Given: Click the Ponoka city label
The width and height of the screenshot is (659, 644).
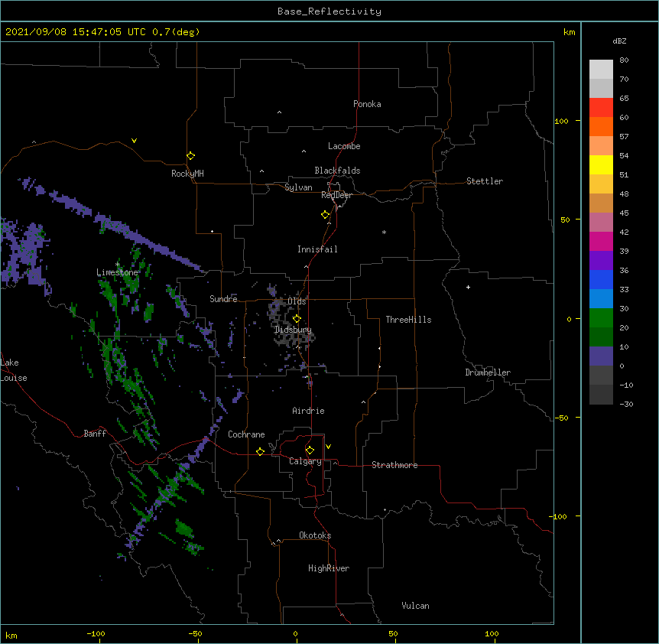Looking at the screenshot, I should point(367,104).
